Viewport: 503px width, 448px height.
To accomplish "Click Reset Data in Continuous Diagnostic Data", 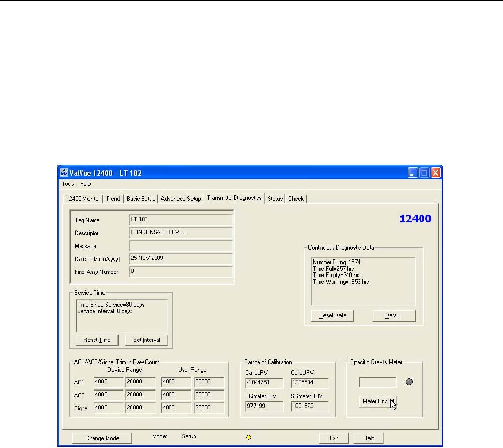I will click(332, 315).
